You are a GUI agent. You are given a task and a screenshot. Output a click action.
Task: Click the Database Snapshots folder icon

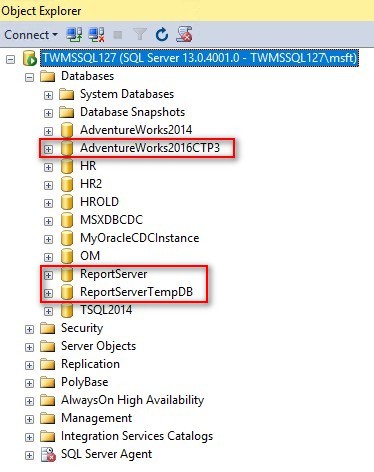point(66,112)
